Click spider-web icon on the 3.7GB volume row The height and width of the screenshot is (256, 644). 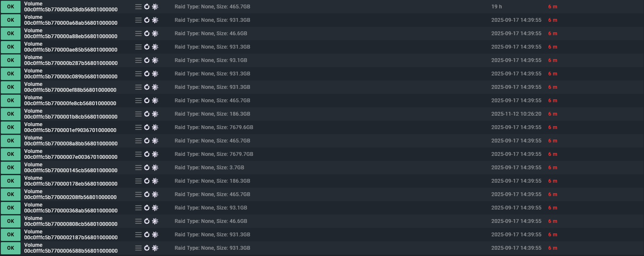155,168
